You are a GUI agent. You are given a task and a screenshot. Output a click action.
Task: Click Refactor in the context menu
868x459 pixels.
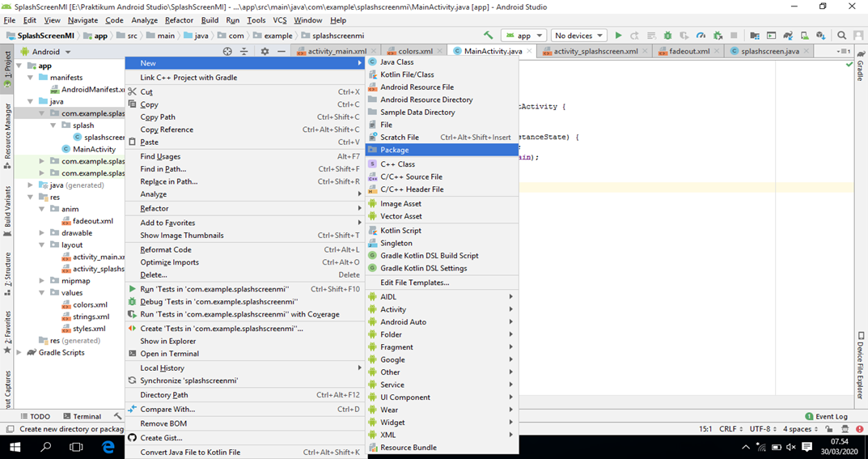coord(244,209)
